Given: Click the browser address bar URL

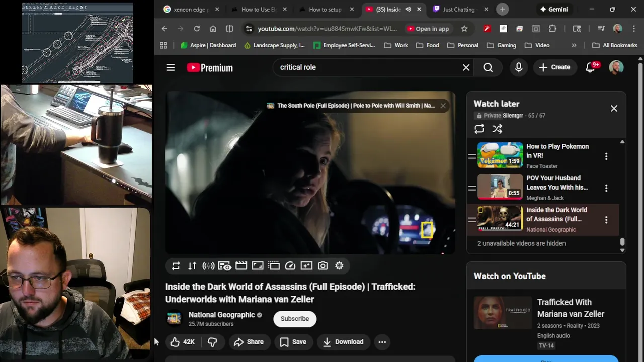Looking at the screenshot, I should point(327,29).
